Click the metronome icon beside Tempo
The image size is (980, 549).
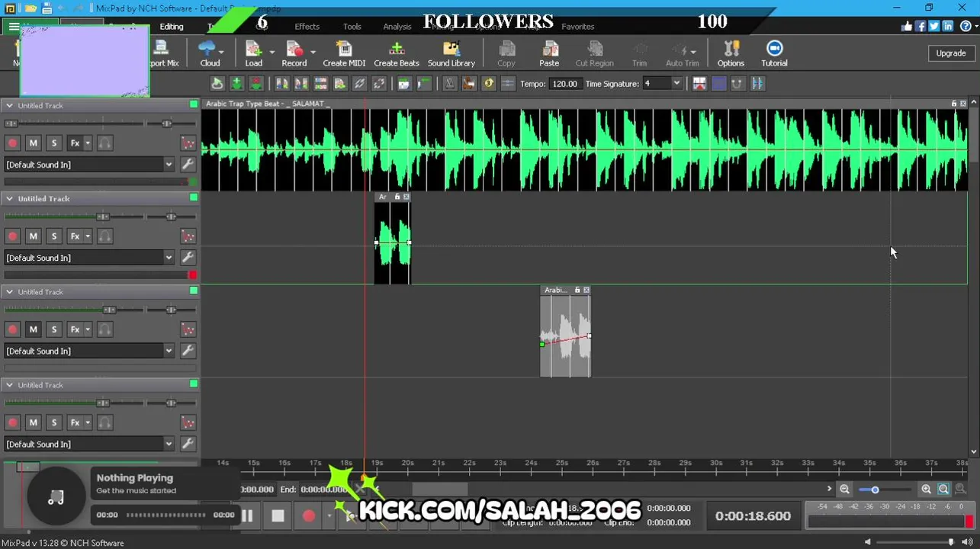(450, 84)
